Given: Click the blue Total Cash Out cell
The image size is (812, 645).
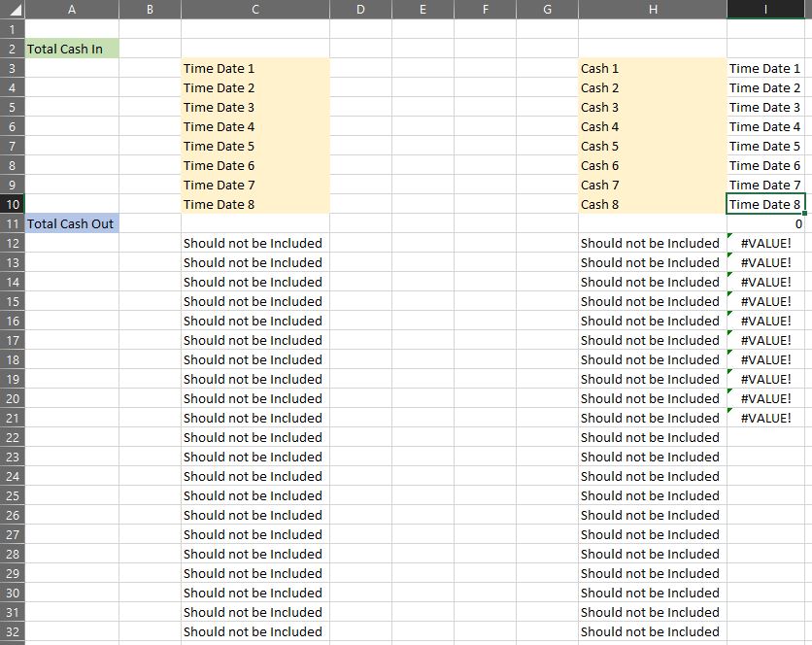Looking at the screenshot, I should click(72, 223).
